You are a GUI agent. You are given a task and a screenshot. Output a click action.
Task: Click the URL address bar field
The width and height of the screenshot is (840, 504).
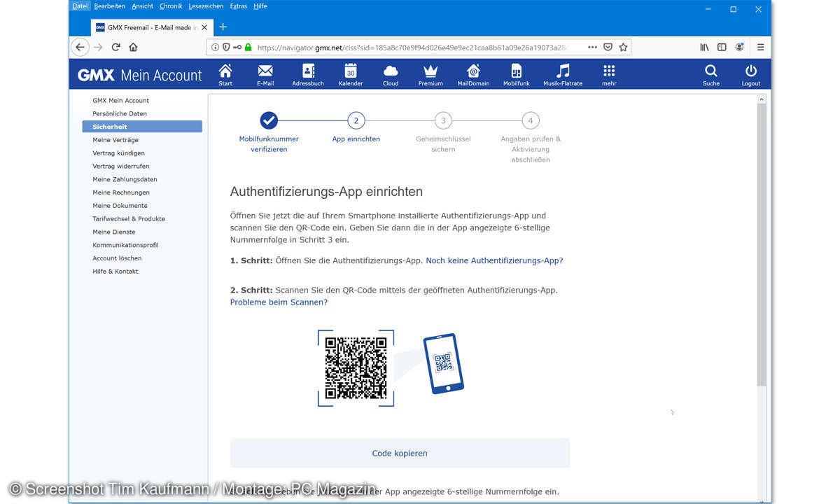pyautogui.click(x=419, y=47)
